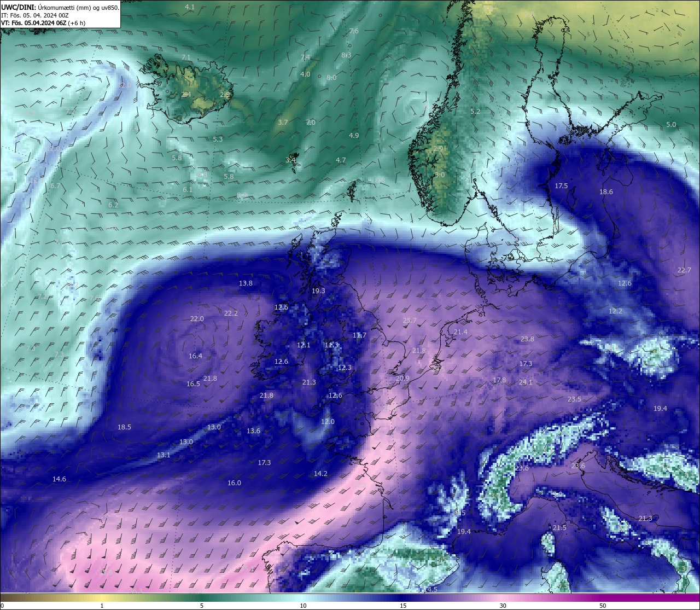Click the 6.2 value on the map

pyautogui.click(x=113, y=205)
